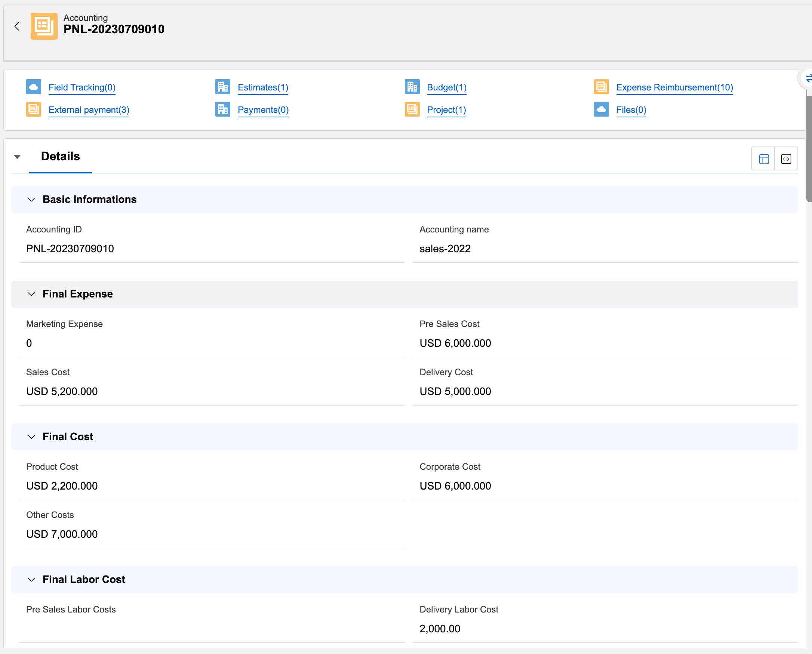Open the Payments(0) related link
This screenshot has width=812, height=654.
pos(263,109)
